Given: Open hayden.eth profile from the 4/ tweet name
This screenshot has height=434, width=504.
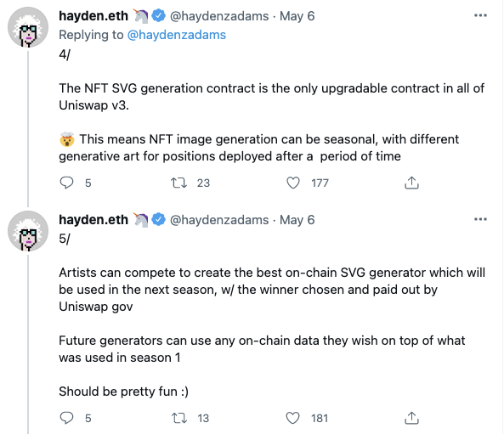Looking at the screenshot, I should point(93,16).
